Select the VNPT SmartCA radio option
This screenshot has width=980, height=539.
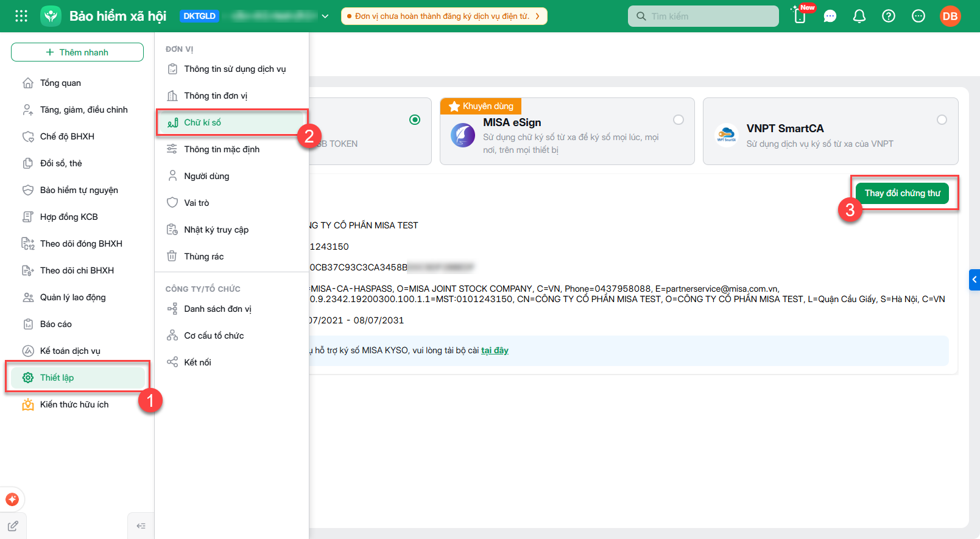(942, 120)
